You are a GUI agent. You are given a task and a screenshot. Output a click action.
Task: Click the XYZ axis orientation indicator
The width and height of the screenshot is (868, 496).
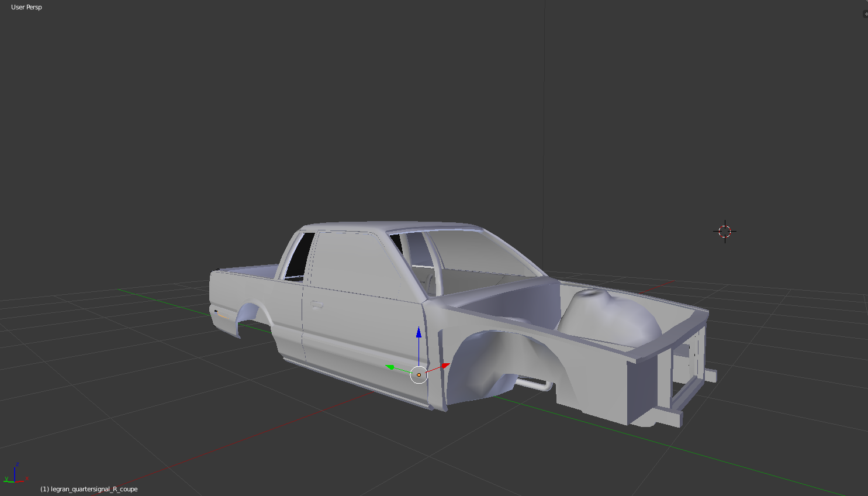pyautogui.click(x=15, y=473)
